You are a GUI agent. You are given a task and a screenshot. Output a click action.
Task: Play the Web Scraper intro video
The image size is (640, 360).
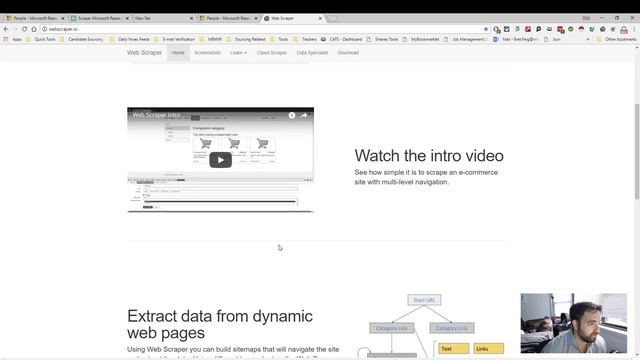coord(220,160)
